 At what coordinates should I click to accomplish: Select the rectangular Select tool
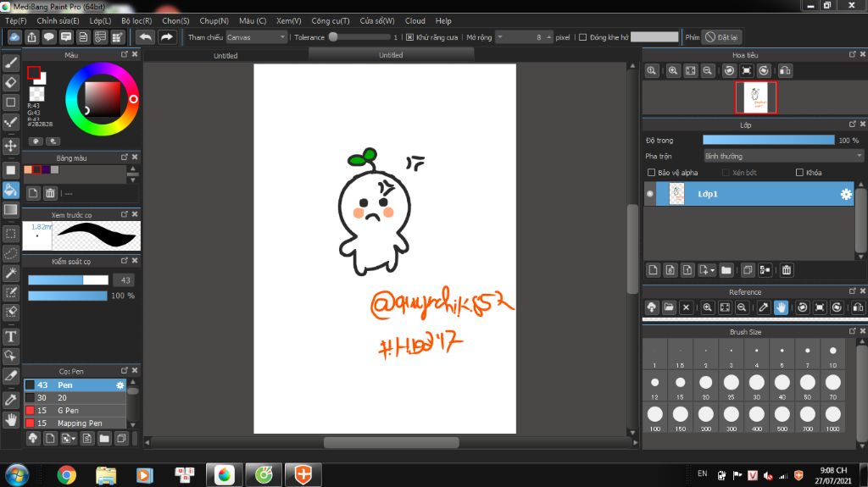(10, 234)
